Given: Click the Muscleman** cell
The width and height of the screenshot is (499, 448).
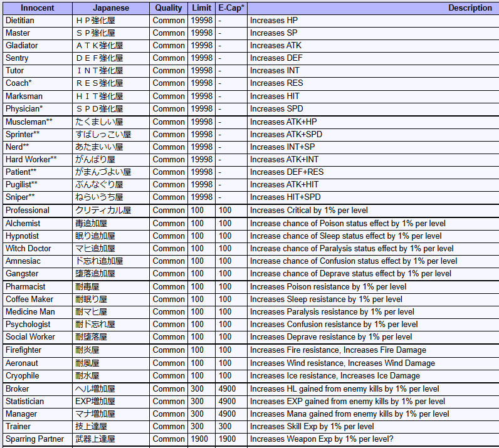Looking at the screenshot, I should (38, 122).
